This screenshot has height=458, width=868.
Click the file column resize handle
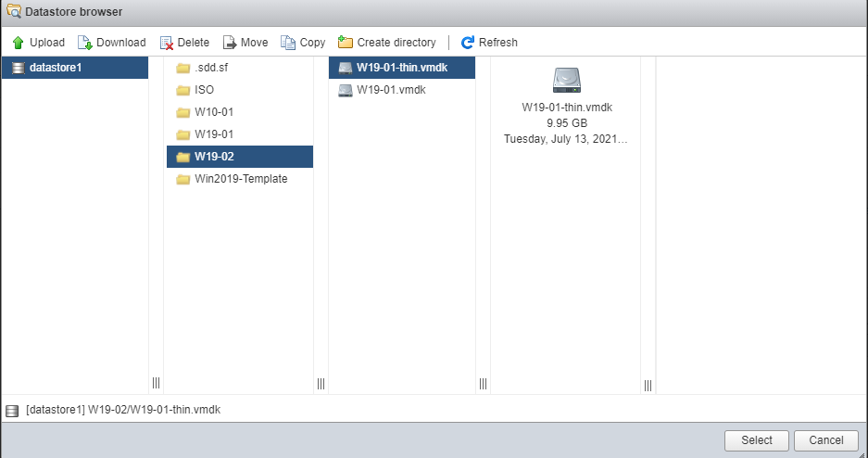coord(484,383)
